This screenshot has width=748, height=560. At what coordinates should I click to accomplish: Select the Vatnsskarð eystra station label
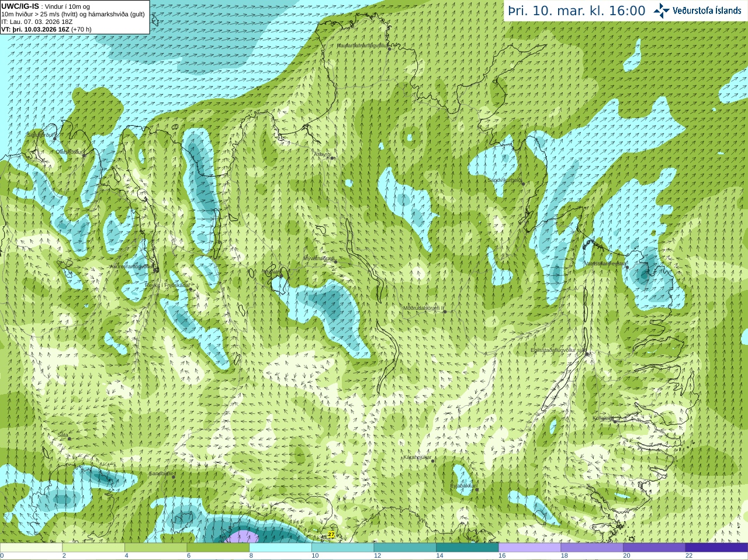(605, 264)
